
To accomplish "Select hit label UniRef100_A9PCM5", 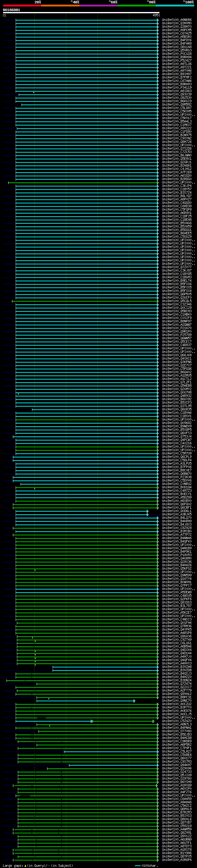I will pos(177,30).
